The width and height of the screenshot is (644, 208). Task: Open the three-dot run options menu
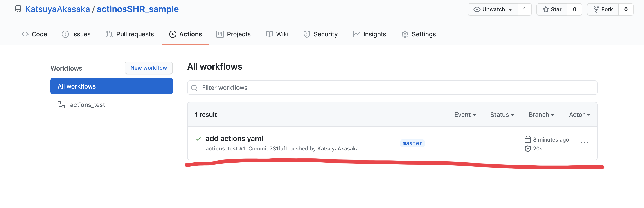(584, 143)
